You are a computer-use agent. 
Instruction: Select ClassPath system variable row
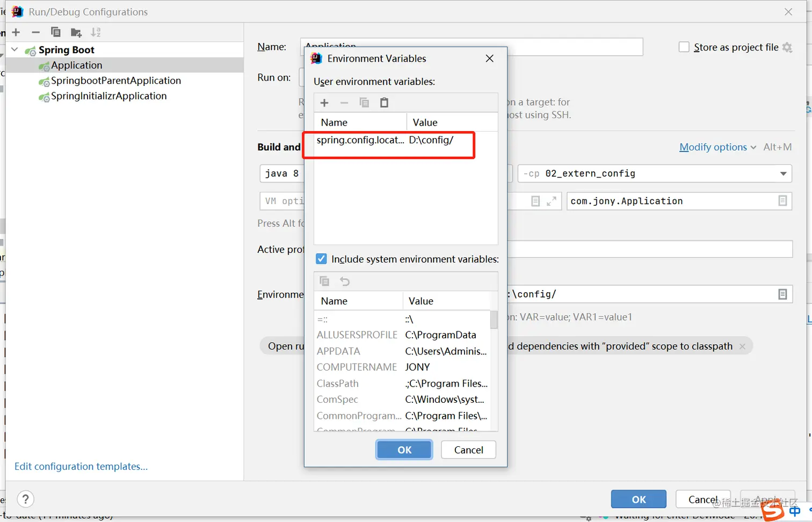(402, 383)
